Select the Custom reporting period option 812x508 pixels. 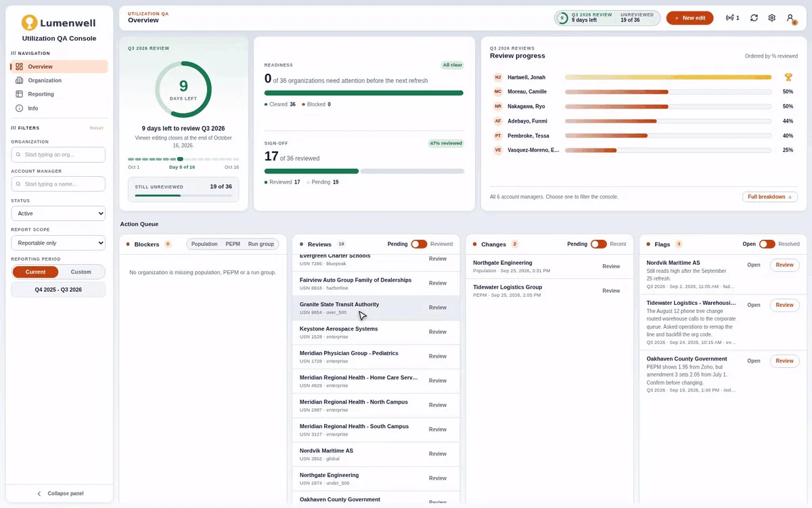click(x=81, y=272)
